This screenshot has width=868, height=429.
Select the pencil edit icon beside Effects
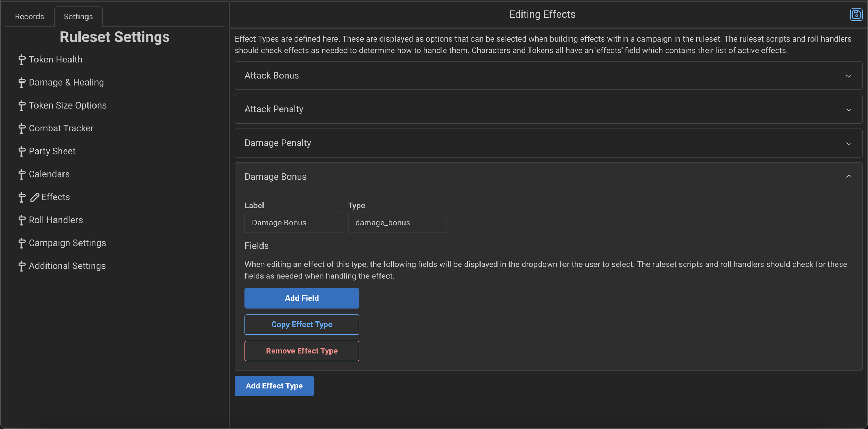pos(34,197)
